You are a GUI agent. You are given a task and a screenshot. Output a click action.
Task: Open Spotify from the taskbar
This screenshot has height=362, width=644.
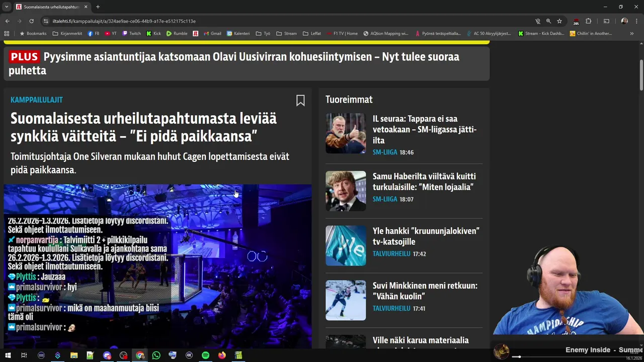205,355
